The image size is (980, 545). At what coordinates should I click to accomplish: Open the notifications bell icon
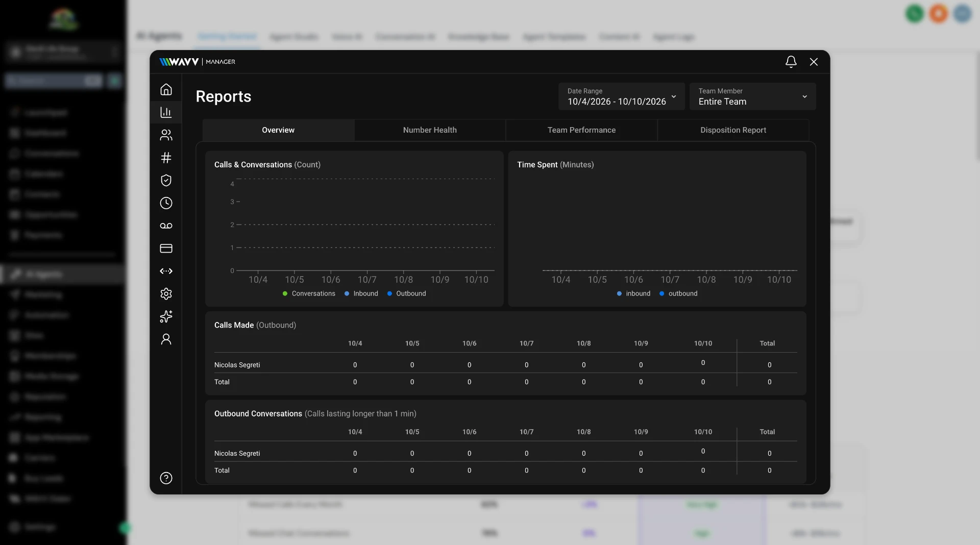pos(791,62)
